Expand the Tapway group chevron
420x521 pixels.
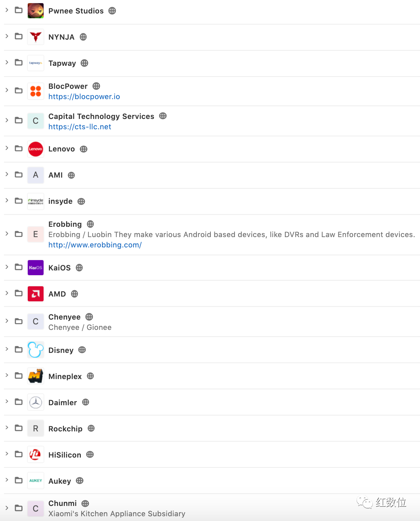tap(7, 62)
